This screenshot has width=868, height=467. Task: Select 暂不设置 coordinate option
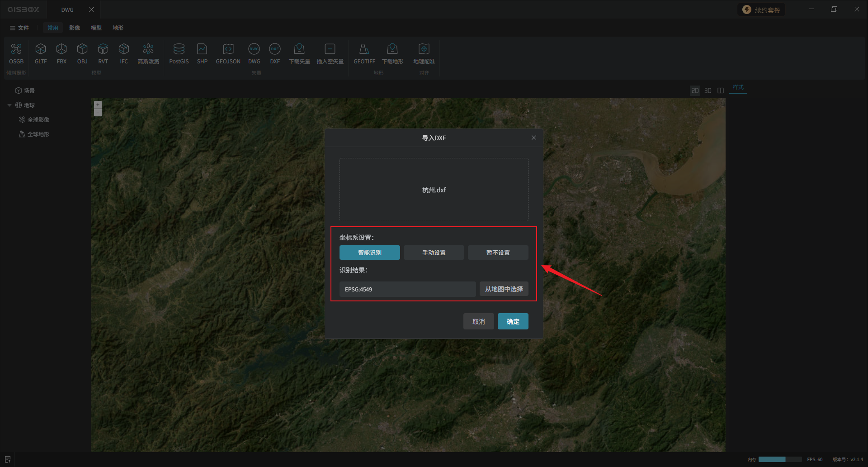pyautogui.click(x=498, y=253)
